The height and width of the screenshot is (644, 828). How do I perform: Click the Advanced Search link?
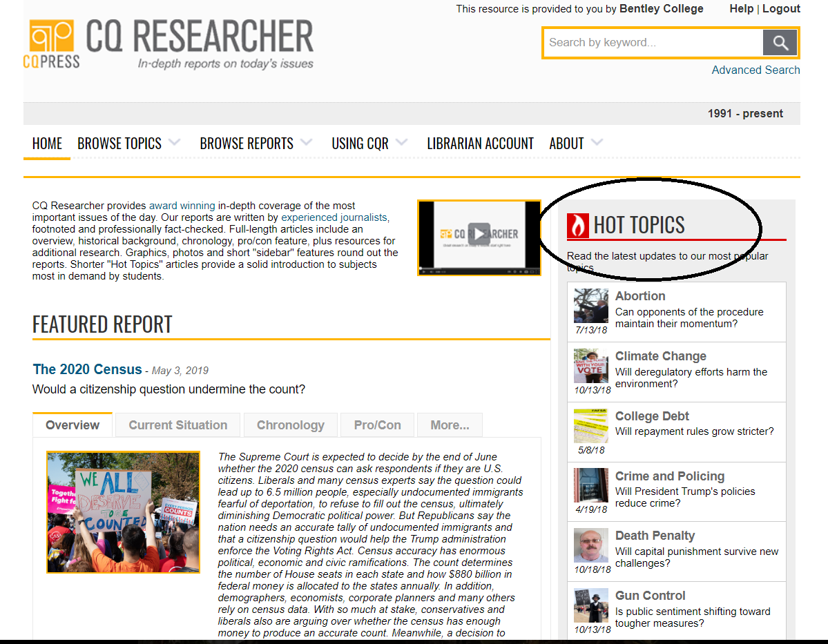(755, 70)
